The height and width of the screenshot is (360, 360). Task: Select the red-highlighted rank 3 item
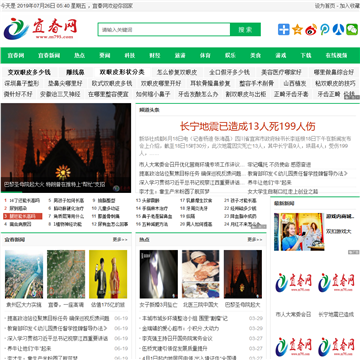(x=23, y=216)
